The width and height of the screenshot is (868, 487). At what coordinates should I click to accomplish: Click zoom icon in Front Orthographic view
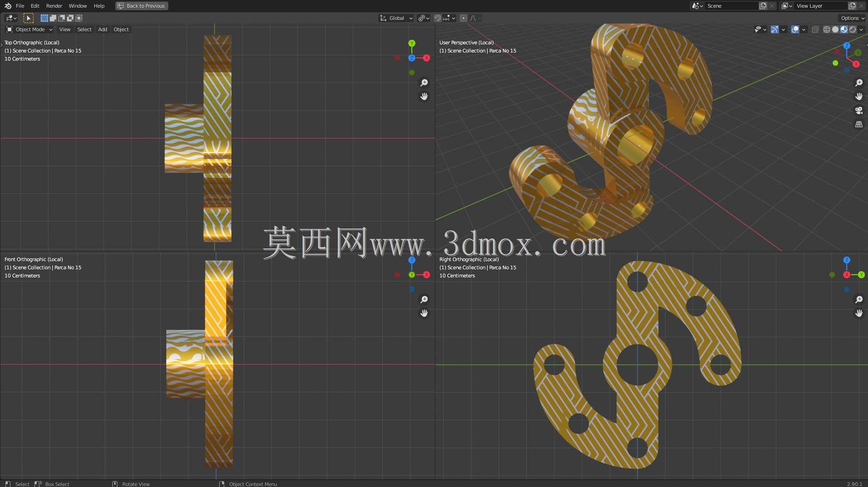pos(424,300)
